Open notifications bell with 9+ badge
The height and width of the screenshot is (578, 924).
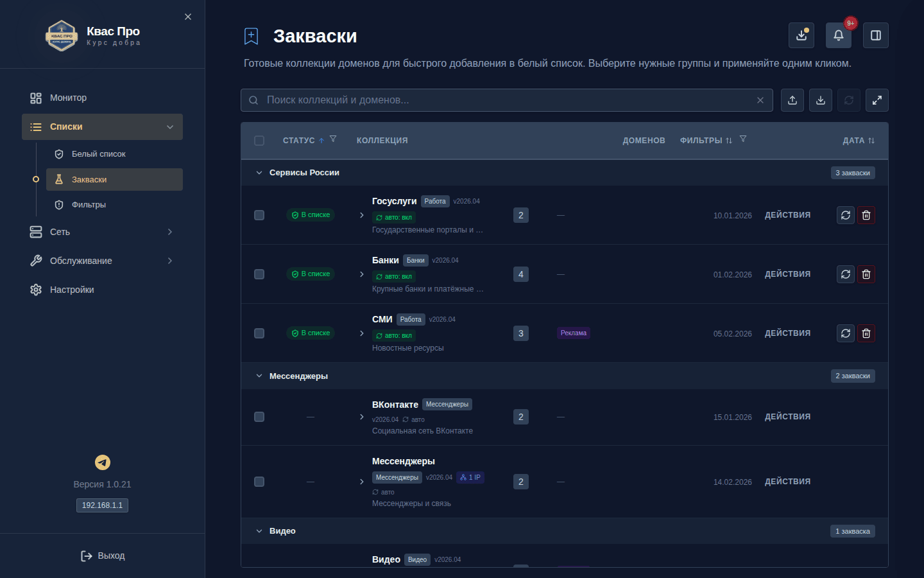point(839,35)
